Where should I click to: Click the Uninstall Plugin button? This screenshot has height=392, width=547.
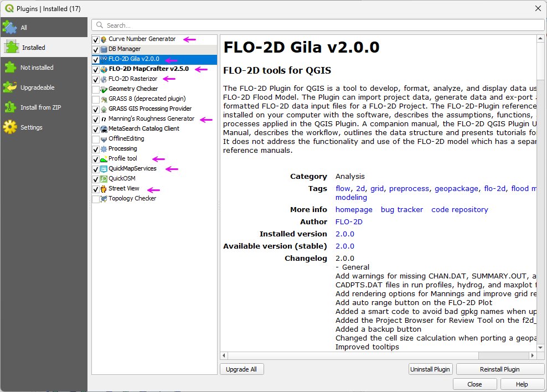point(430,369)
